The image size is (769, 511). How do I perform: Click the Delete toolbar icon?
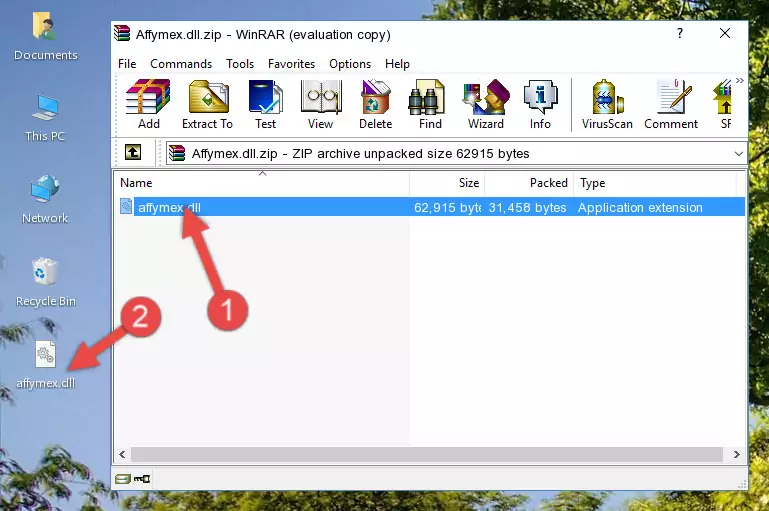pos(375,104)
